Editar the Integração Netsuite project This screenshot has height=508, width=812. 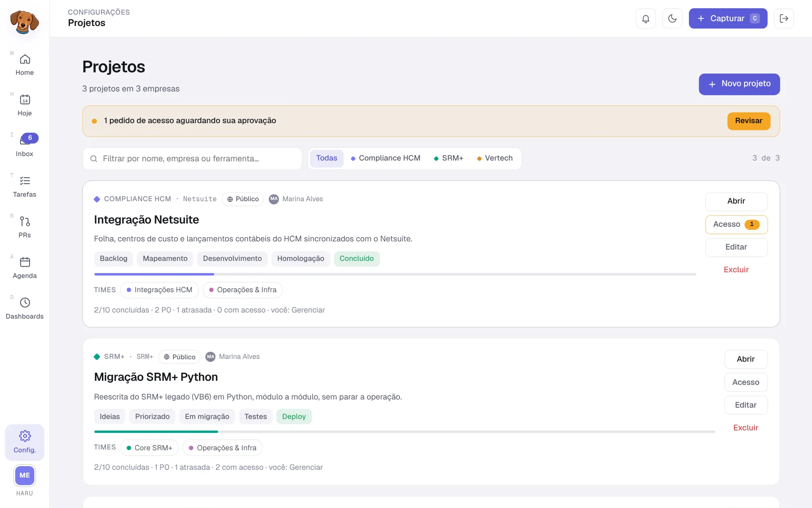(x=736, y=247)
